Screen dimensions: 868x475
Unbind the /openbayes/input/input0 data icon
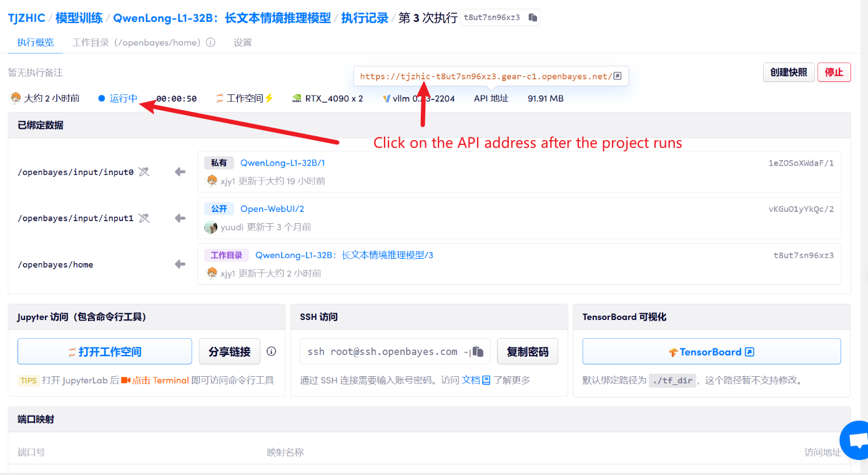pyautogui.click(x=144, y=172)
